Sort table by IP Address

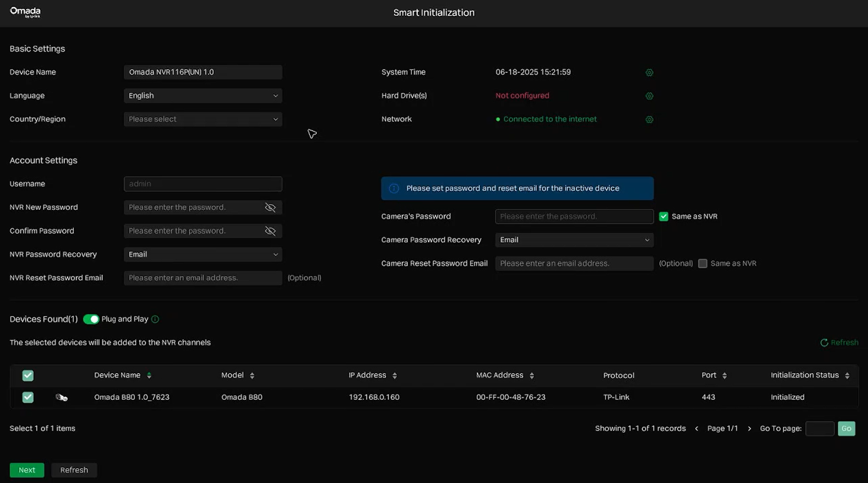(x=394, y=375)
